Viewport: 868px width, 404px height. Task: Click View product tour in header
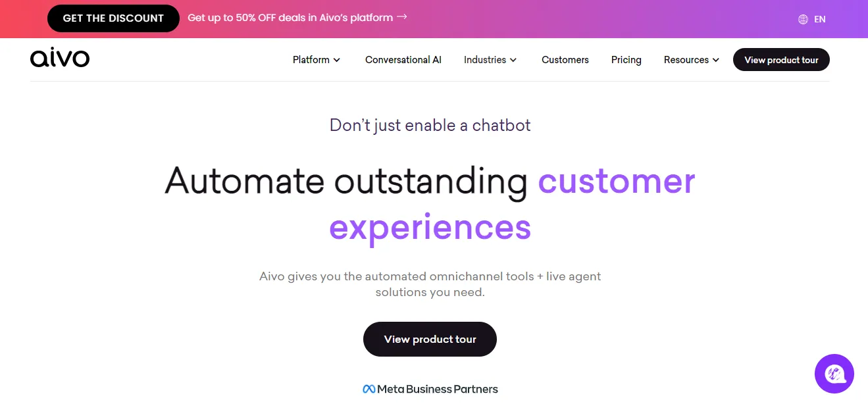(x=781, y=60)
